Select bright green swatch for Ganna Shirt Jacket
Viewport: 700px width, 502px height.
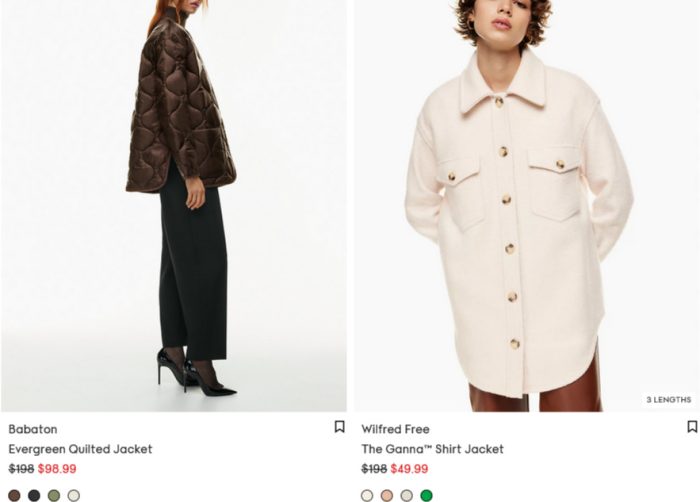[x=426, y=495]
